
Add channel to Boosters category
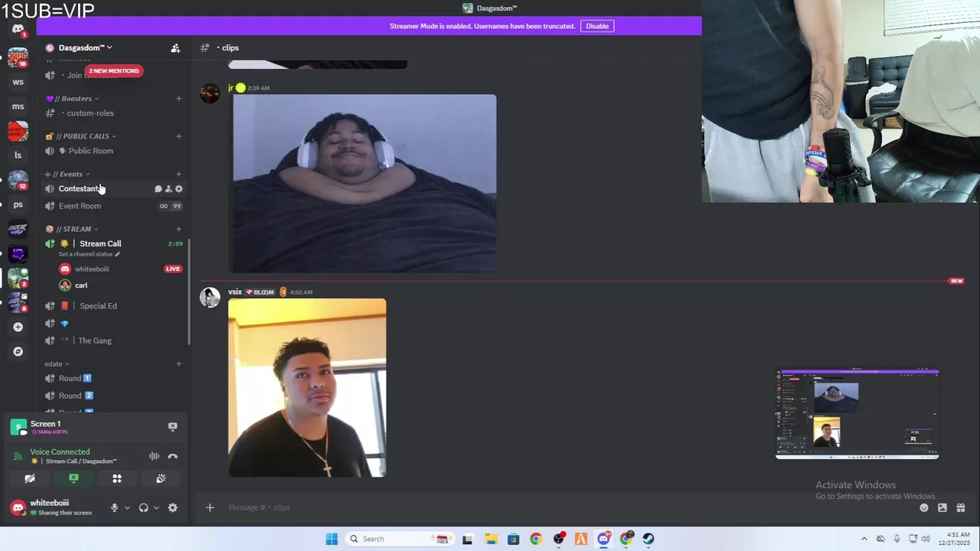pyautogui.click(x=178, y=98)
